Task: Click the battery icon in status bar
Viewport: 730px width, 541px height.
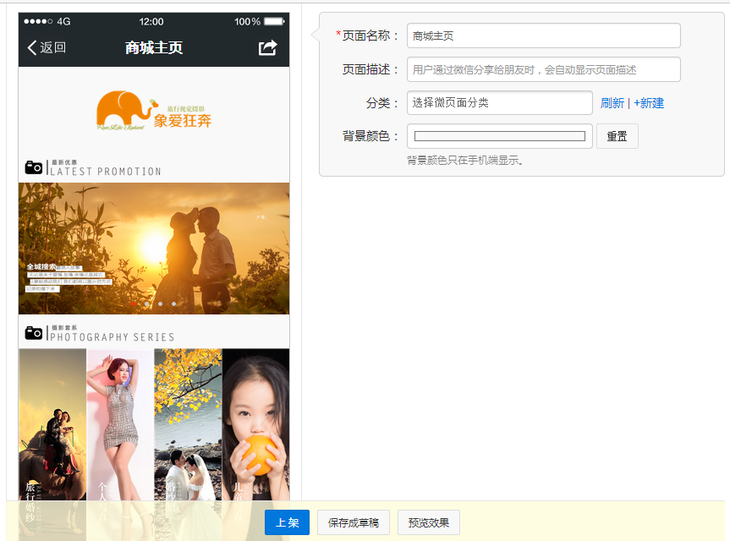Action: (x=275, y=21)
